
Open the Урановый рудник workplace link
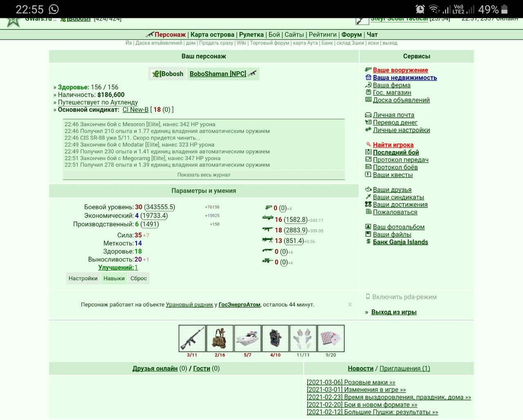tap(190, 305)
